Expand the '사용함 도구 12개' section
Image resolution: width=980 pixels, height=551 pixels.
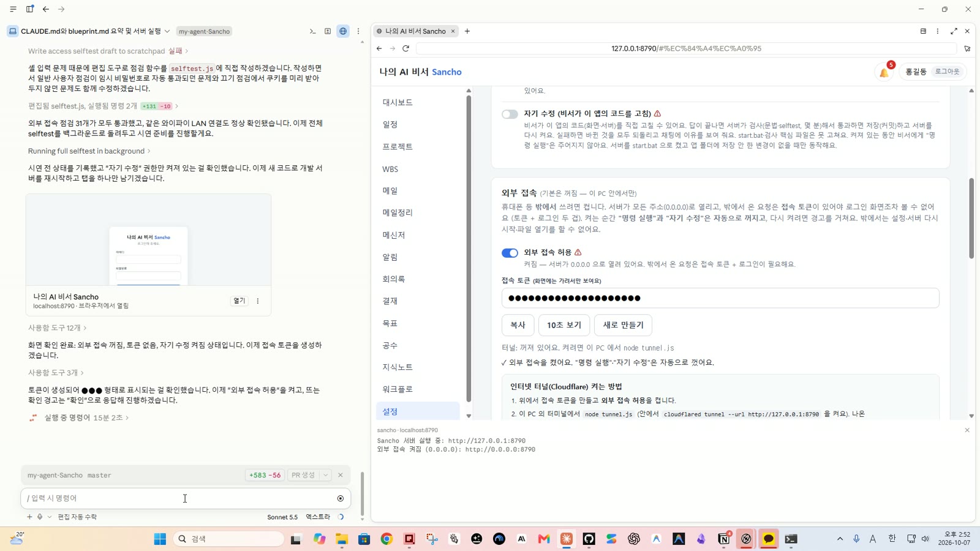58,328
